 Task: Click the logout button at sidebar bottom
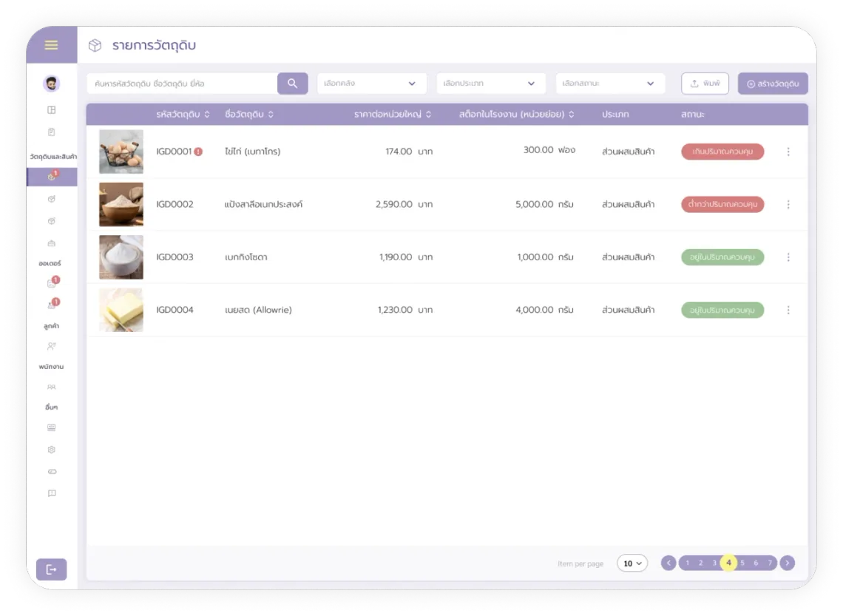tap(52, 569)
